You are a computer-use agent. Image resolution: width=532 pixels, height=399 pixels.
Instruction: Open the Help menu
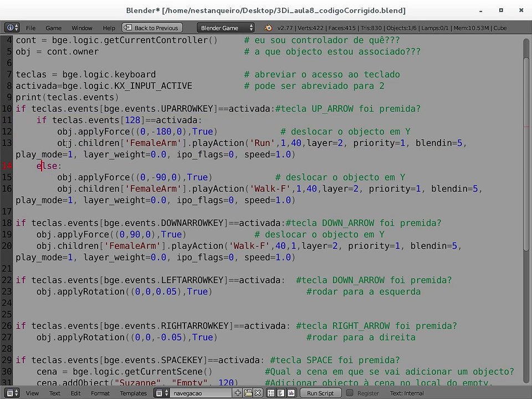point(109,28)
